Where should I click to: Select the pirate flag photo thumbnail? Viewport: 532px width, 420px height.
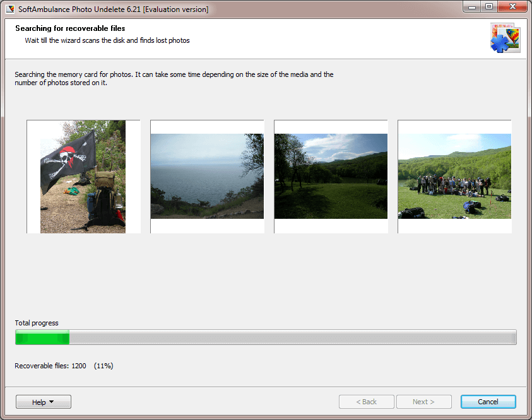pos(83,177)
